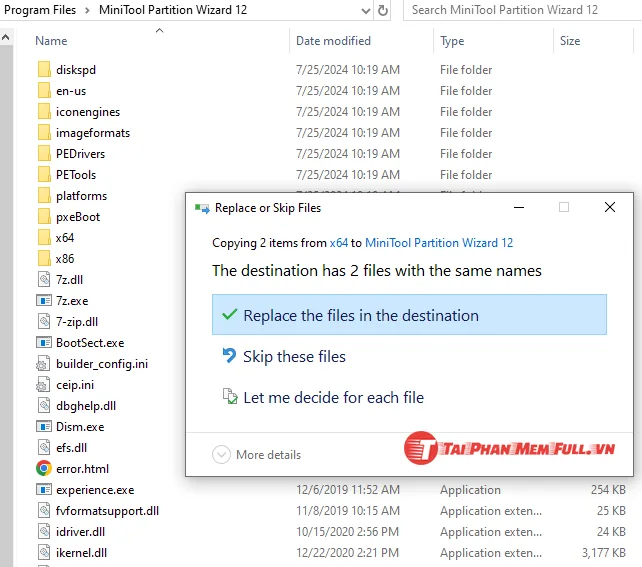Click the Dism.exe application icon
Screen dimensions: 642x567
44,427
